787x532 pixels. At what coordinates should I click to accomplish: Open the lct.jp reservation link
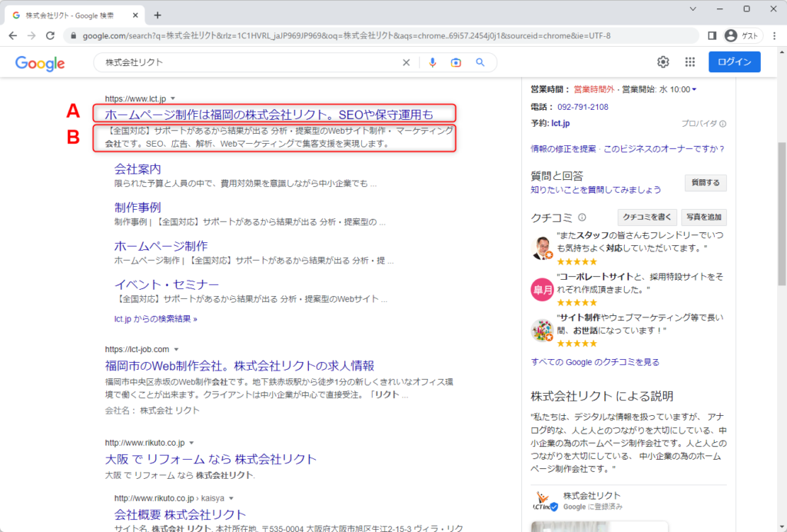pos(560,123)
